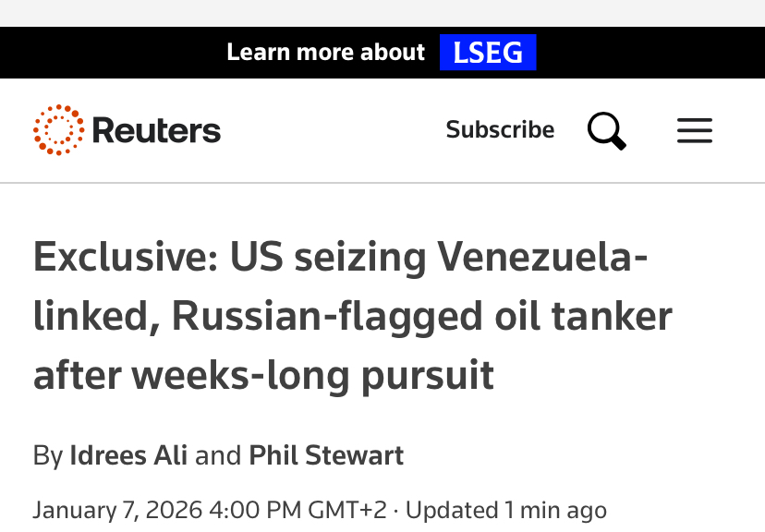Open author Idrees Ali's profile
This screenshot has height=532, width=765.
coord(129,455)
